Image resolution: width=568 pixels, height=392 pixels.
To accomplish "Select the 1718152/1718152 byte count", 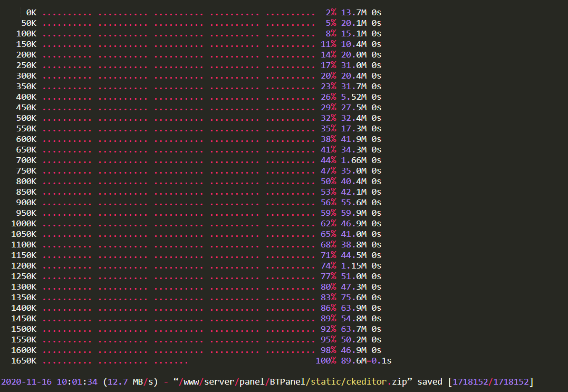I will point(491,382).
